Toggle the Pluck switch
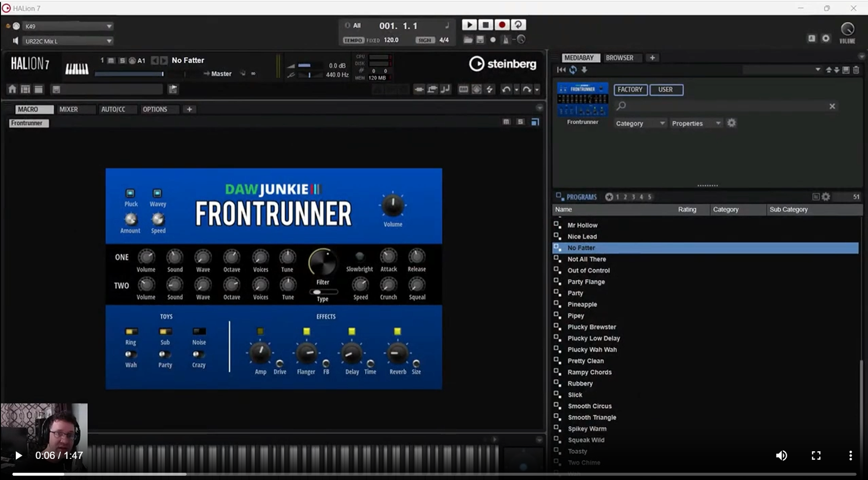This screenshot has height=480, width=868. [x=130, y=193]
